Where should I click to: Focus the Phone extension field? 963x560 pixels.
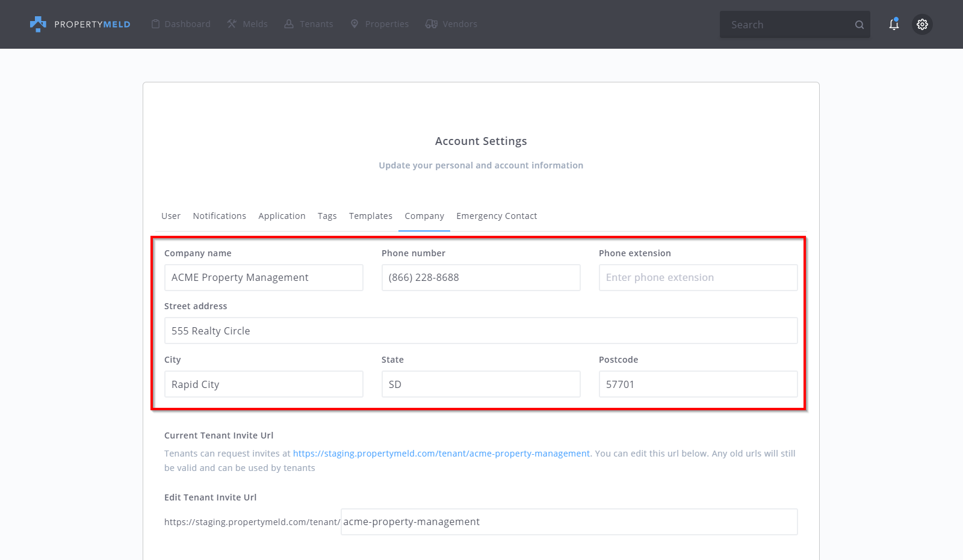[x=698, y=277]
